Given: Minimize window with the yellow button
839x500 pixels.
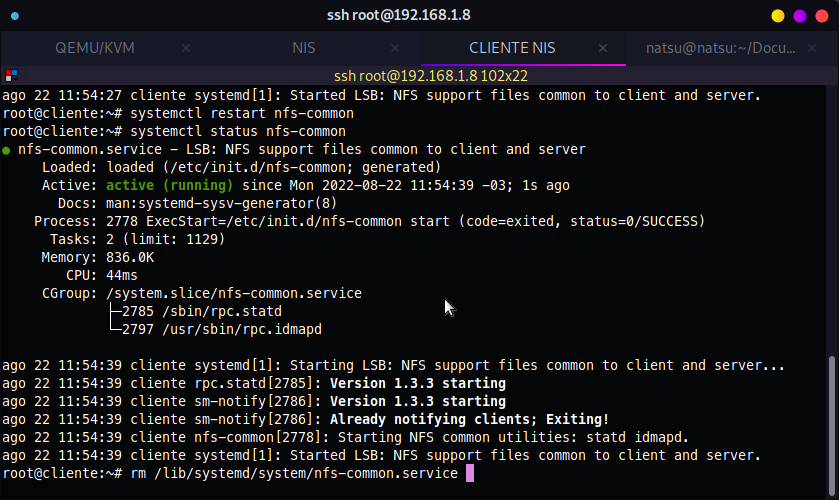Looking at the screenshot, I should pos(778,16).
